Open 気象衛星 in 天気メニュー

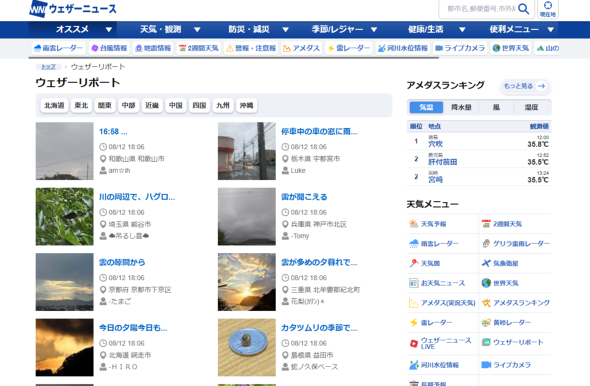click(515, 263)
